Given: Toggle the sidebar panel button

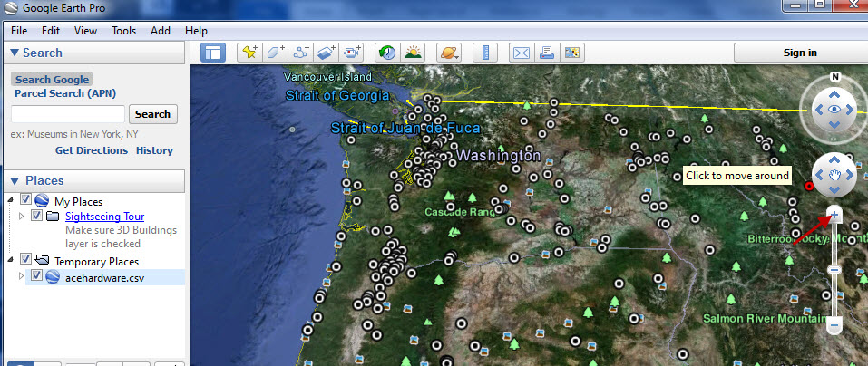Looking at the screenshot, I should pyautogui.click(x=212, y=53).
